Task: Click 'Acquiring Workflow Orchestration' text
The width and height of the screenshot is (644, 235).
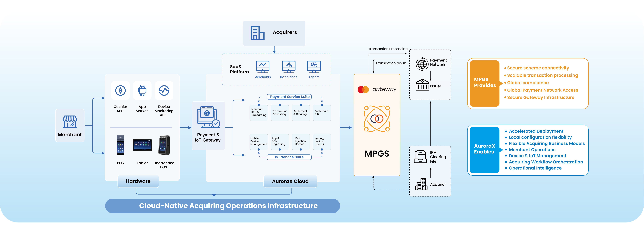Action: click(546, 162)
